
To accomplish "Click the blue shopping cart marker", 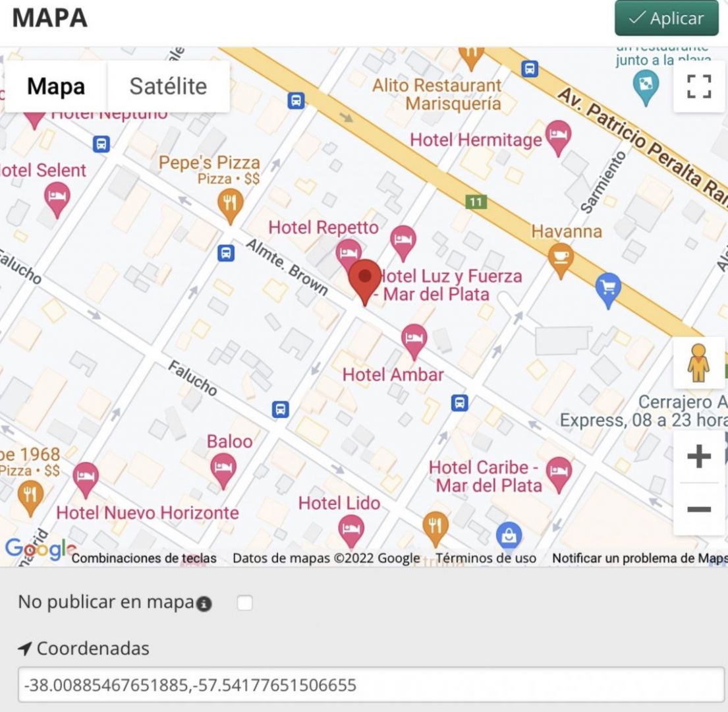I will tap(607, 288).
